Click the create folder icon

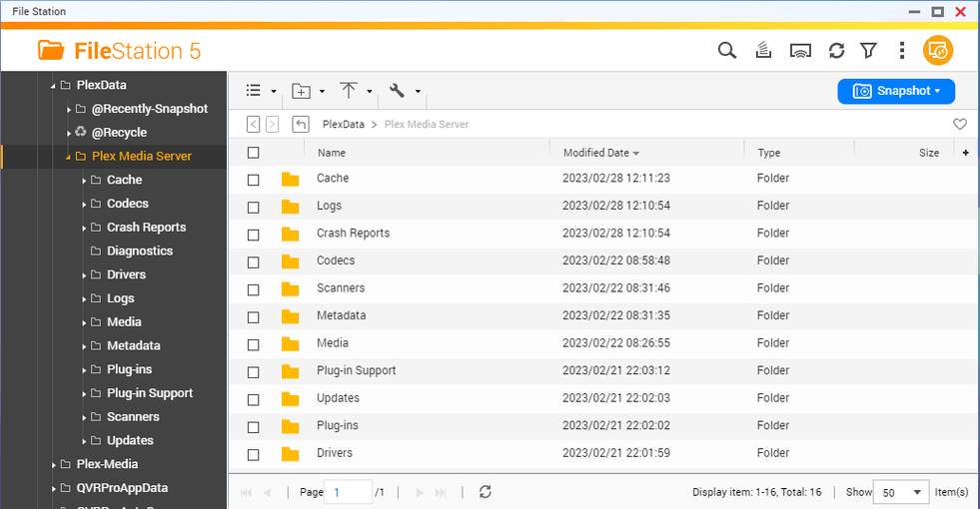[x=302, y=91]
